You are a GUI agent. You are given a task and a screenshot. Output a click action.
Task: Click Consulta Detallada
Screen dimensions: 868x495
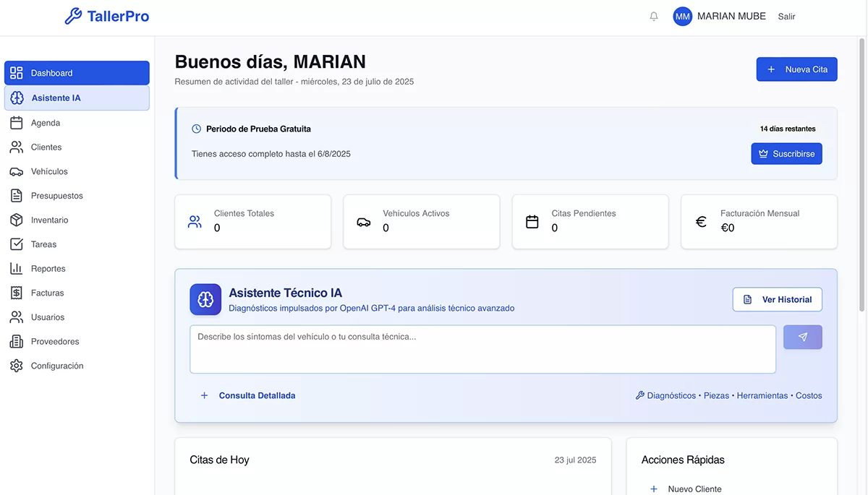point(247,395)
